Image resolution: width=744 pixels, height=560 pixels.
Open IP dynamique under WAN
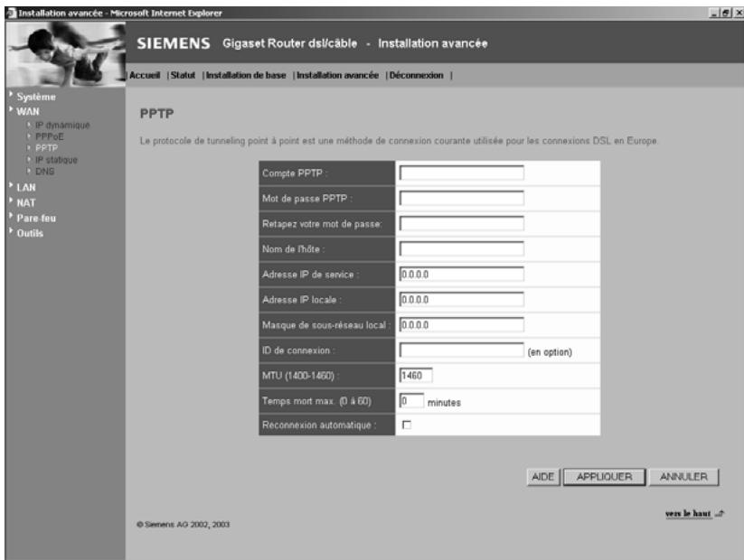pyautogui.click(x=62, y=126)
